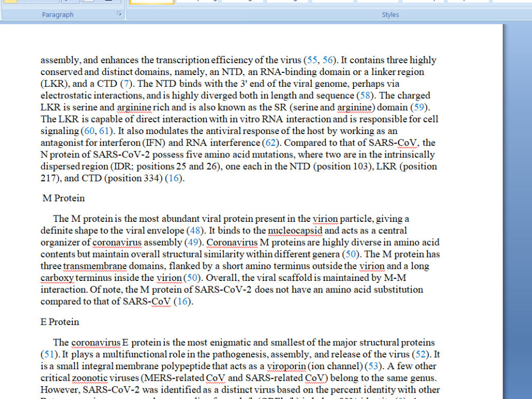
Task: Follow citation link 55
Action: pos(312,60)
